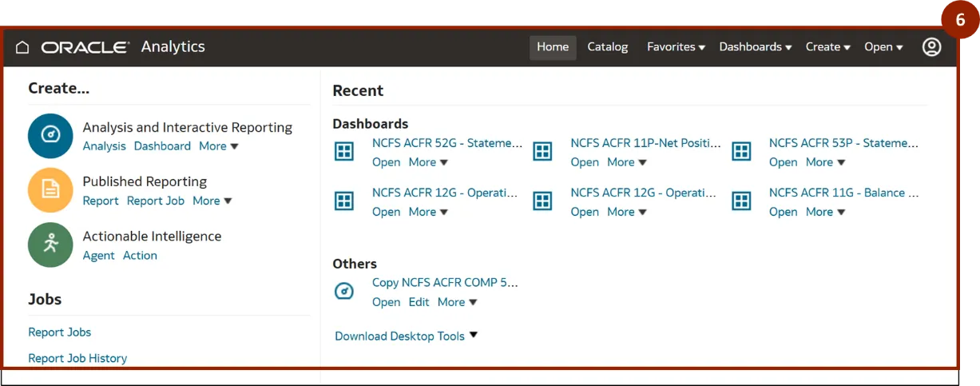Image resolution: width=980 pixels, height=386 pixels.
Task: Click the Report Job History link
Action: coord(77,358)
